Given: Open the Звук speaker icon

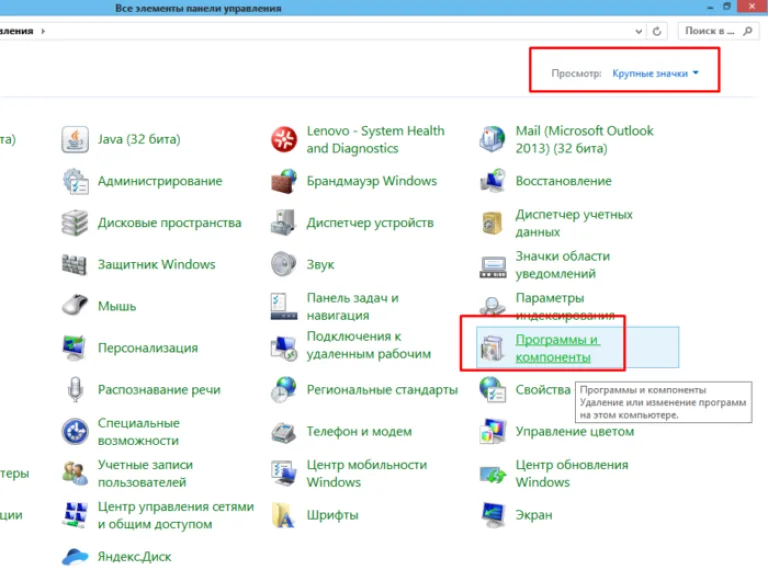Looking at the screenshot, I should point(284,265).
